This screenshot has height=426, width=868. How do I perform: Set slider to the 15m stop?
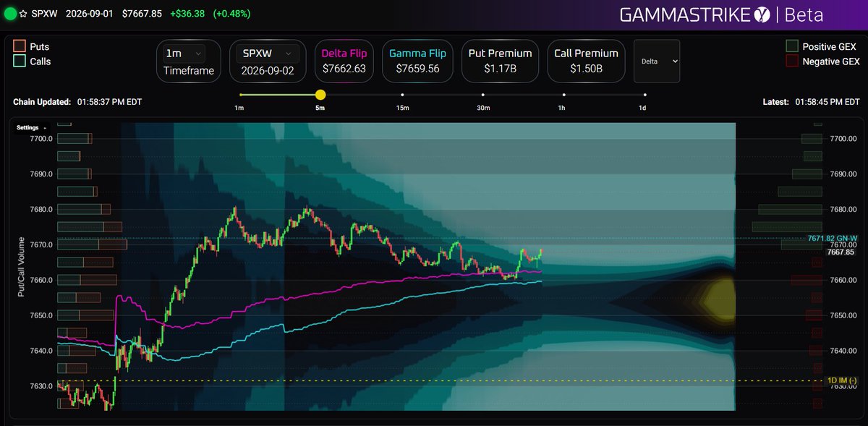click(402, 95)
